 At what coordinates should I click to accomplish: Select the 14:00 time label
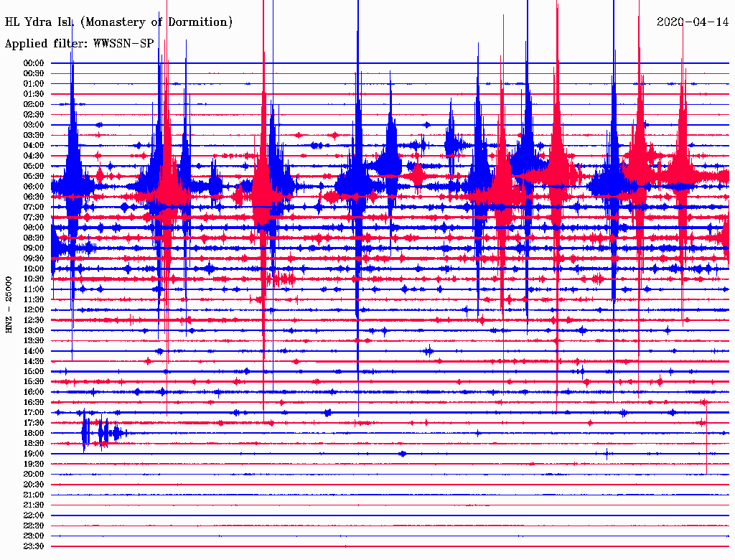tap(34, 351)
